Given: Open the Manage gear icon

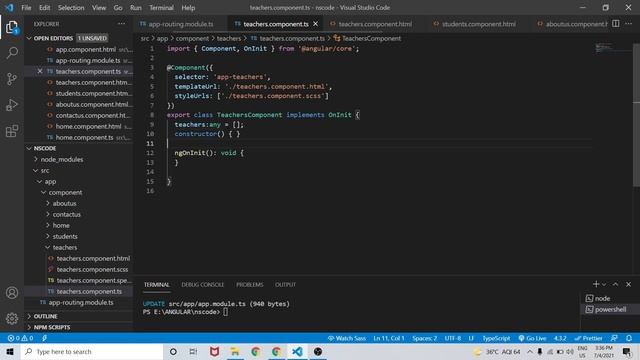Looking at the screenshot, I should [12, 318].
